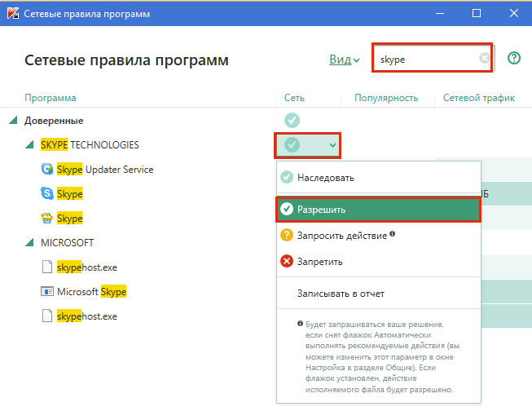Choose Запросить действие menu option

pyautogui.click(x=379, y=235)
